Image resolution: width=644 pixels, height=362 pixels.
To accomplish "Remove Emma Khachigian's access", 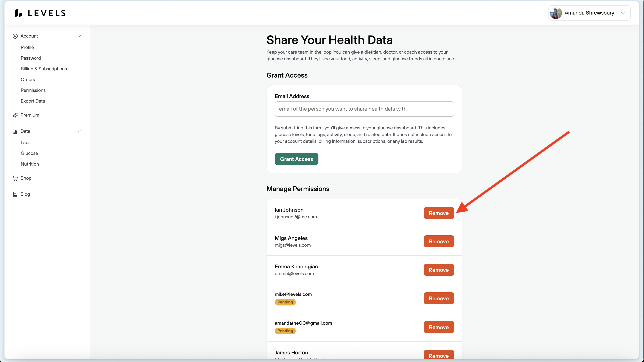I will pyautogui.click(x=439, y=270).
